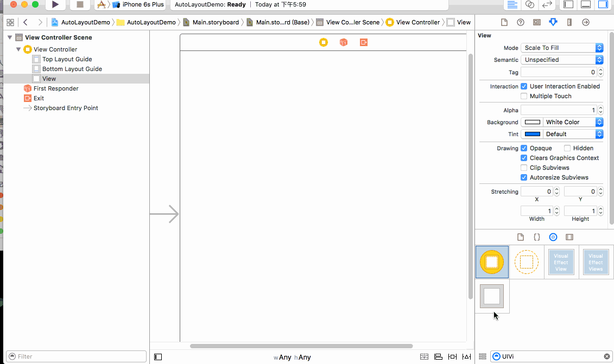This screenshot has height=364, width=614.
Task: Open Background color name dropdown
Action: click(x=573, y=122)
